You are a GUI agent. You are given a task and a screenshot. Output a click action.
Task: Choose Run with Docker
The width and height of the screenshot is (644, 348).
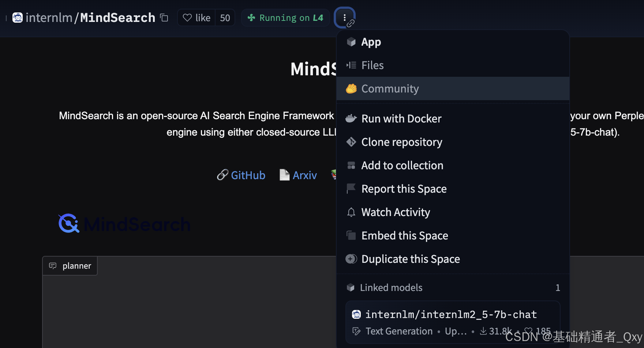pyautogui.click(x=453, y=118)
